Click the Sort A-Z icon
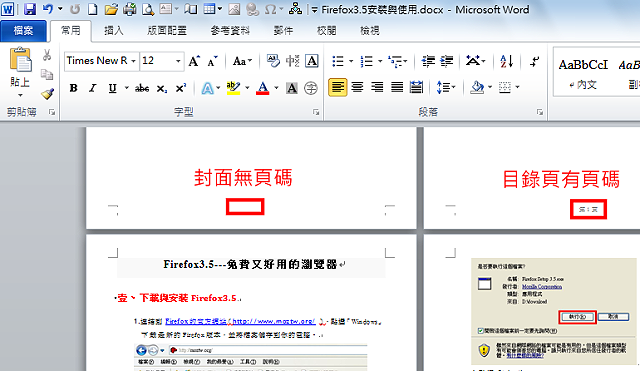This screenshot has height=371, width=640. (x=507, y=62)
